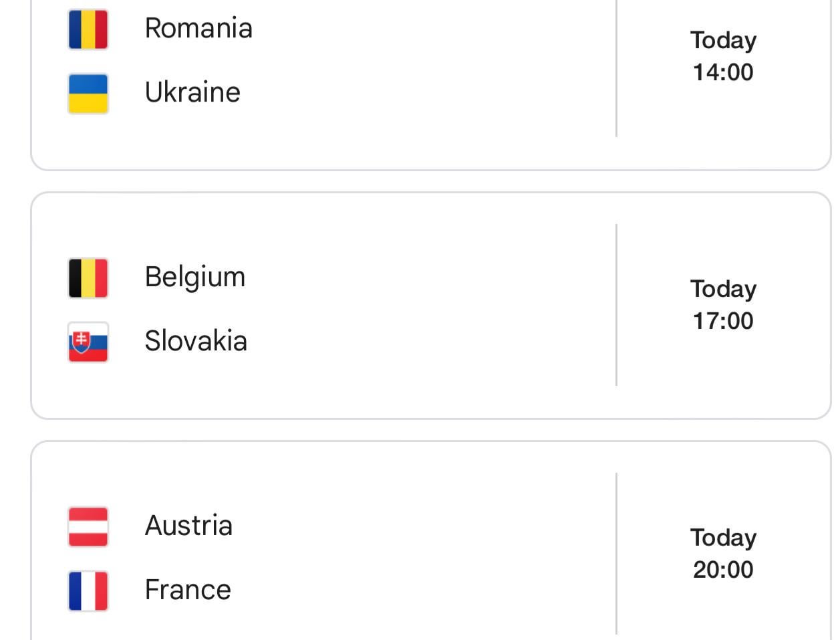Image resolution: width=840 pixels, height=640 pixels.
Task: Click the Belgium flag icon
Action: 88,276
